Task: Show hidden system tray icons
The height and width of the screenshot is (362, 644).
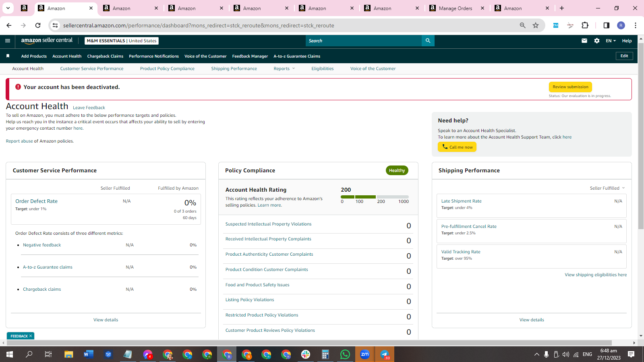Action: pos(536,354)
